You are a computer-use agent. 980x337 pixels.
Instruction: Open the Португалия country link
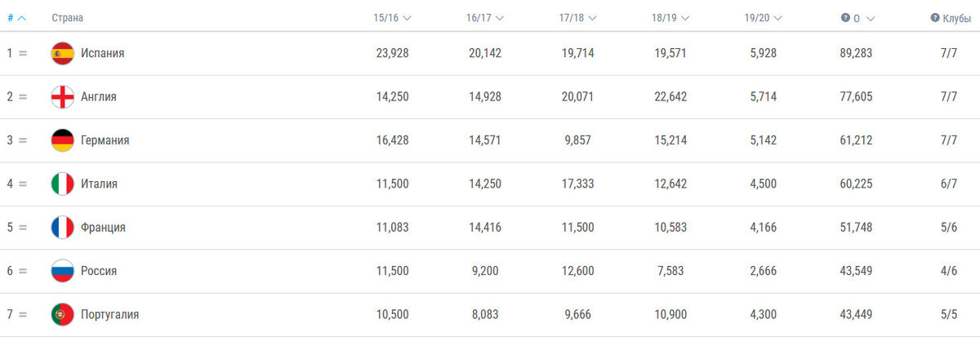point(109,314)
